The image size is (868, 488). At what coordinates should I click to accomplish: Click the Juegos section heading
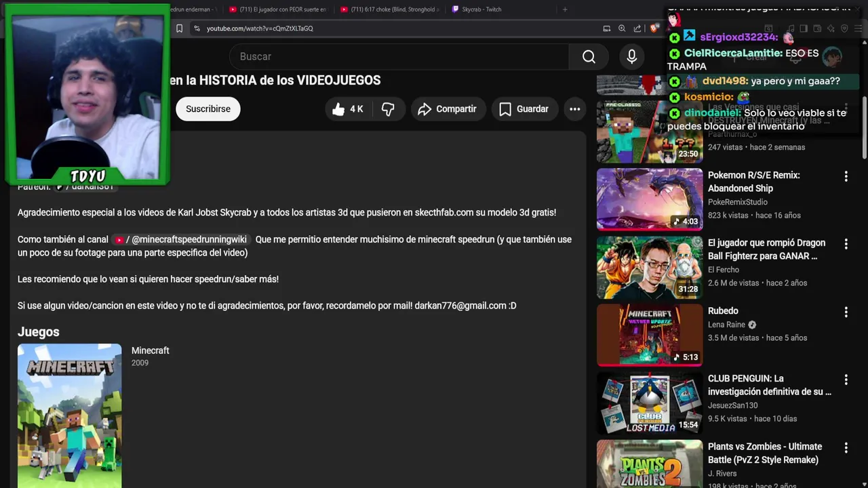(39, 332)
